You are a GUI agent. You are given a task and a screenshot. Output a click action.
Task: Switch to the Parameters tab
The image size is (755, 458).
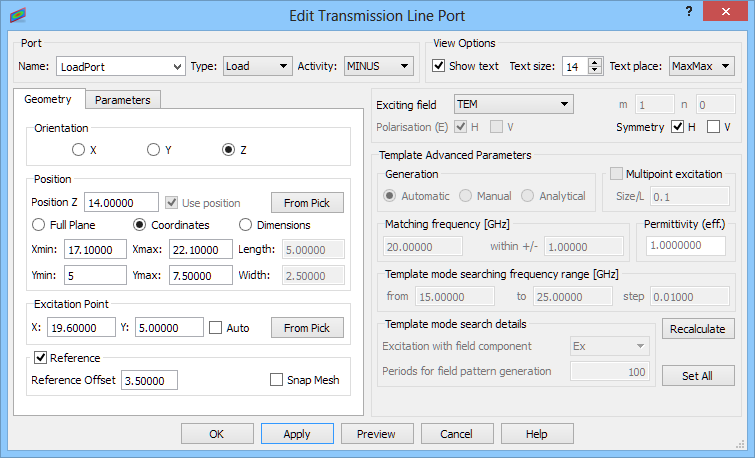click(122, 100)
